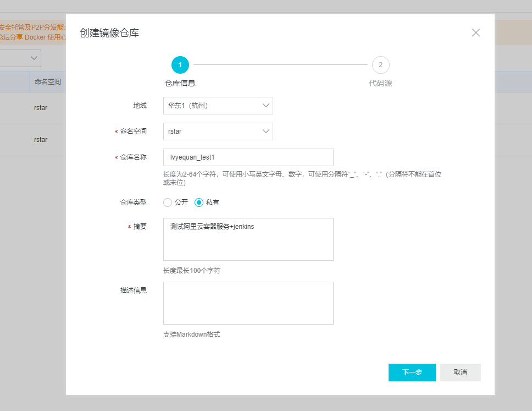Open the 地域 dropdown showing 华东1（杭州）

pos(218,105)
